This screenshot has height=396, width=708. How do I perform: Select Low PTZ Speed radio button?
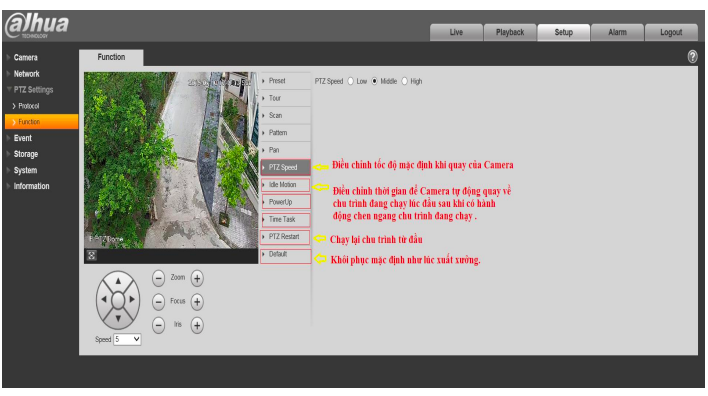350,81
